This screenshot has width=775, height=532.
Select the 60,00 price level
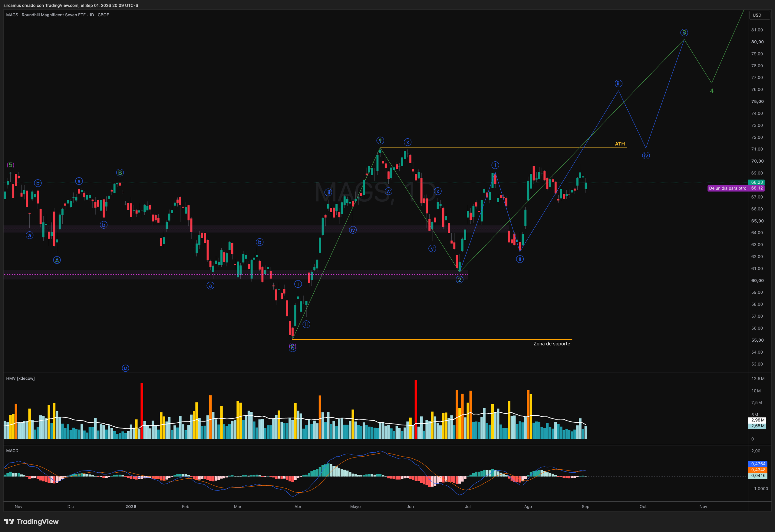(x=757, y=280)
